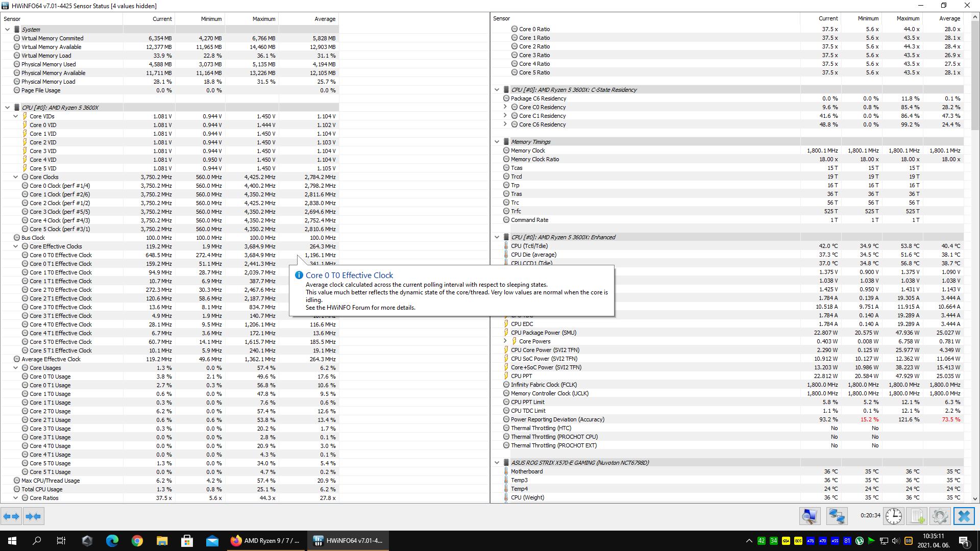The width and height of the screenshot is (980, 551).
Task: Collapse the System sensor group
Action: (x=8, y=30)
